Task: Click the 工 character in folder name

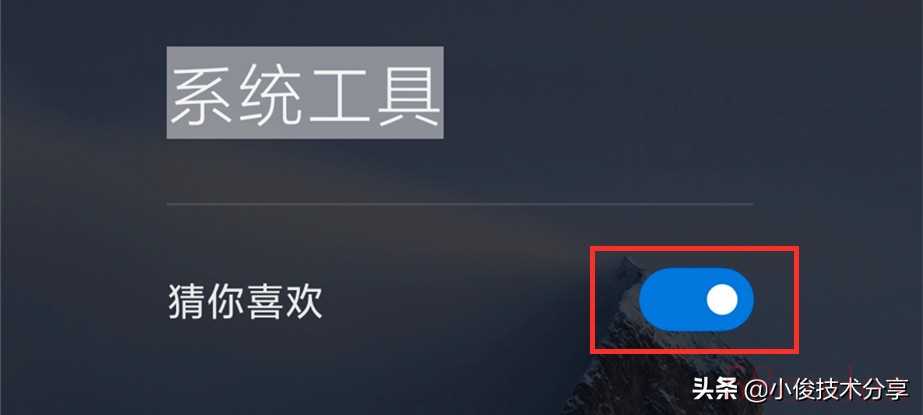Action: [340, 95]
